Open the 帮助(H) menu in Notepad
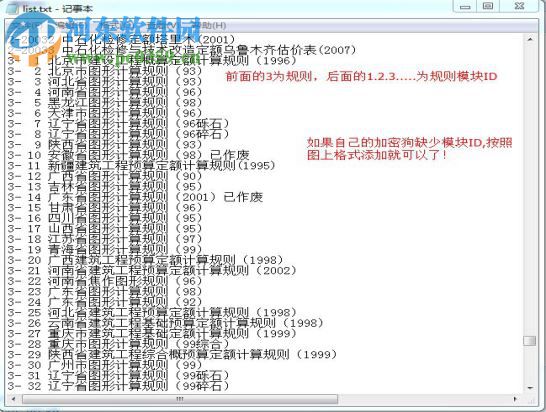 pyautogui.click(x=210, y=25)
